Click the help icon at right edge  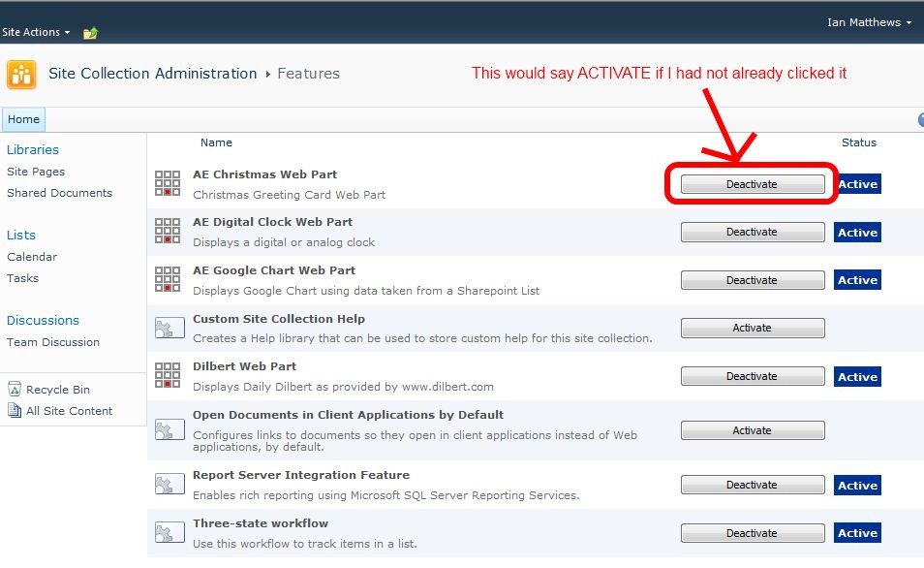(920, 120)
